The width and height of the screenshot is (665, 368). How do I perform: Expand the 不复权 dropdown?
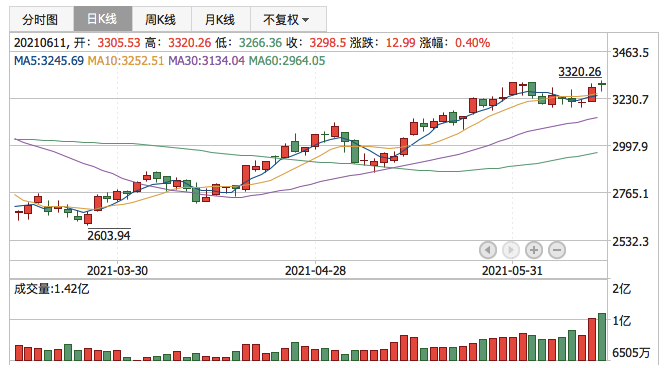pyautogui.click(x=288, y=20)
